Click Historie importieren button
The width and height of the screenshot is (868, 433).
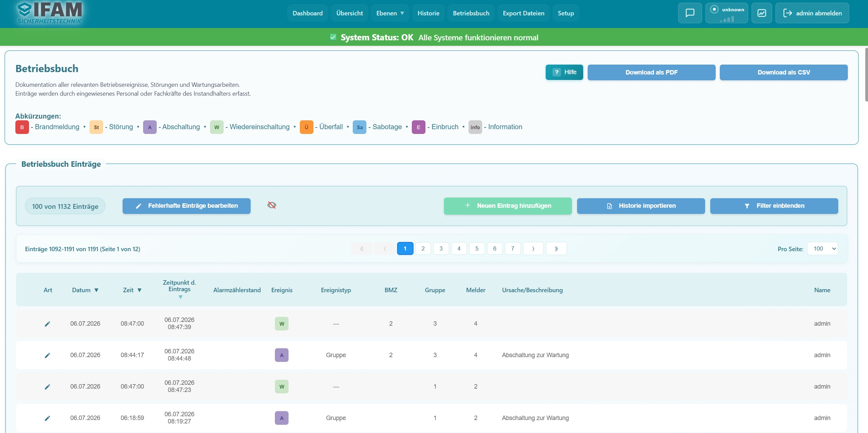pos(641,206)
